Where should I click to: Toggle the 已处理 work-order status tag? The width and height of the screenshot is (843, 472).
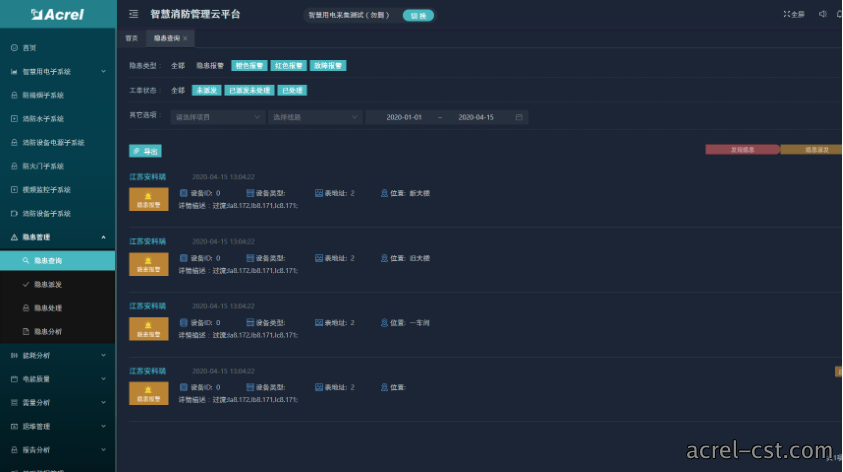pyautogui.click(x=292, y=90)
